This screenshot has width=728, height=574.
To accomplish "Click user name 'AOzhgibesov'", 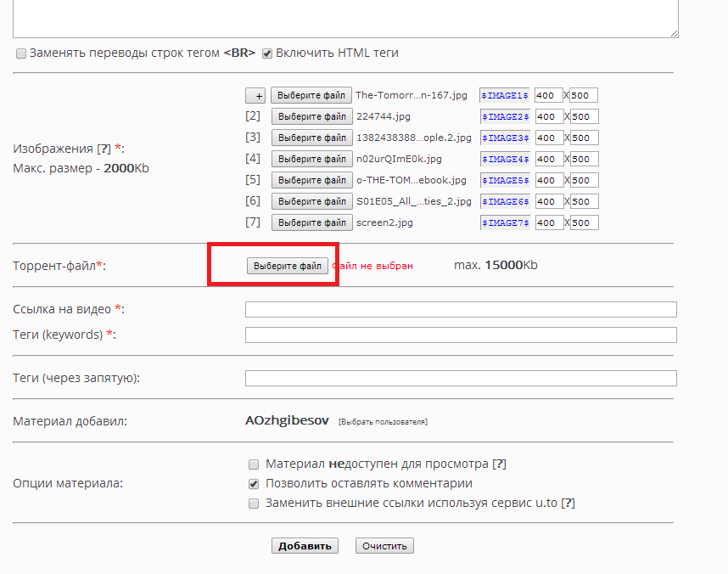I will point(287,420).
